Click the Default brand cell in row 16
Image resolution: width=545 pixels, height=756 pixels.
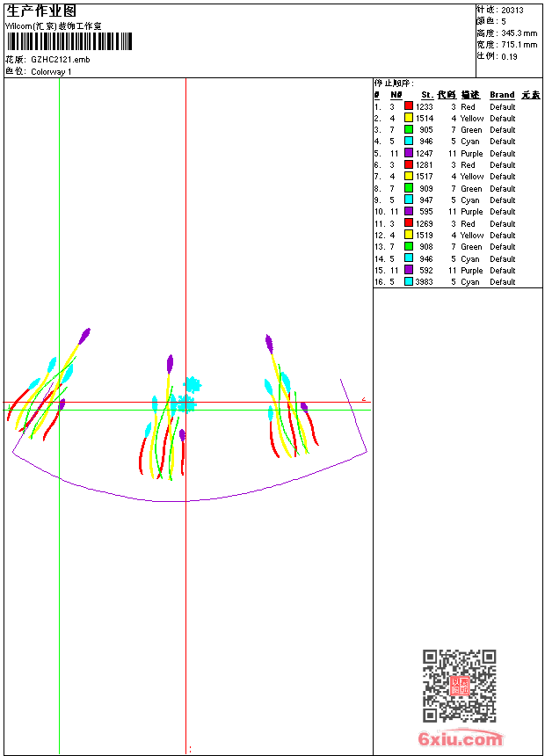503,282
